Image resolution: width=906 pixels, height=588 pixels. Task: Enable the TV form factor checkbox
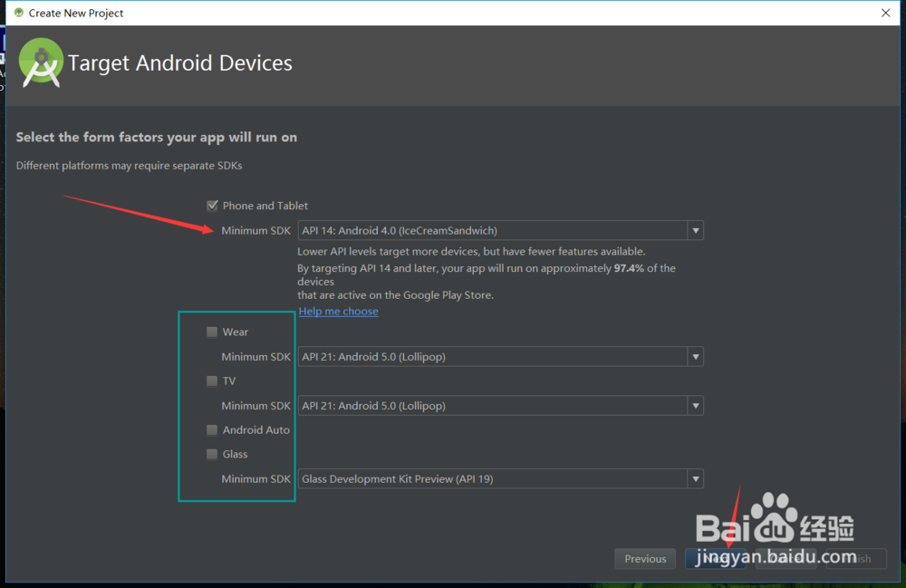point(212,381)
